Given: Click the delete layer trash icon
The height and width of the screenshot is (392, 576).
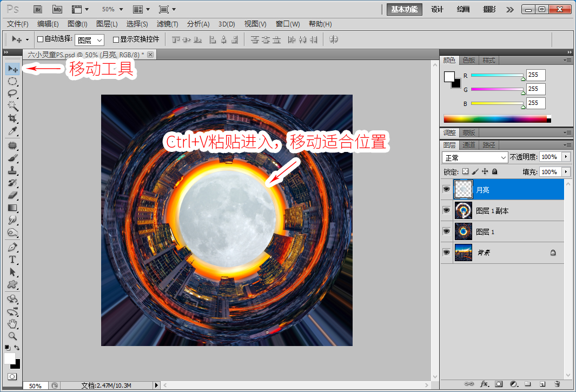Looking at the screenshot, I should pos(557,384).
